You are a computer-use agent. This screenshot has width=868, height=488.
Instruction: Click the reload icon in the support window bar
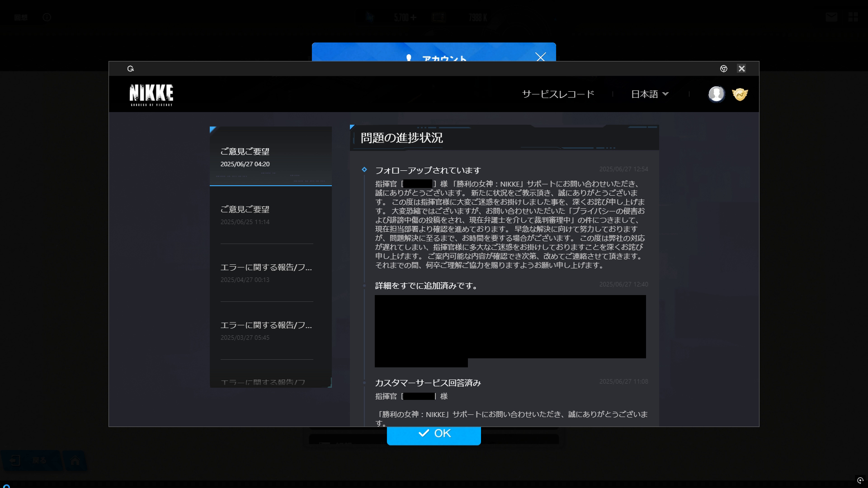coord(131,69)
